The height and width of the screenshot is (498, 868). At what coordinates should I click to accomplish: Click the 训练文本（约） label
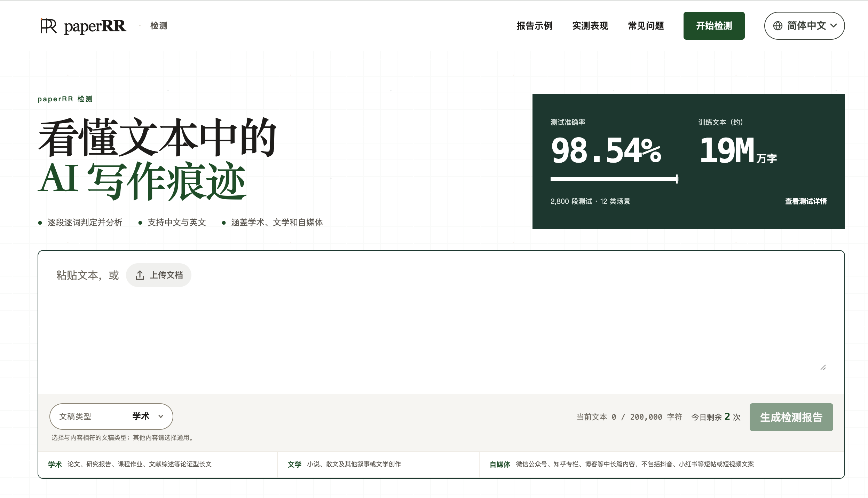pyautogui.click(x=721, y=122)
